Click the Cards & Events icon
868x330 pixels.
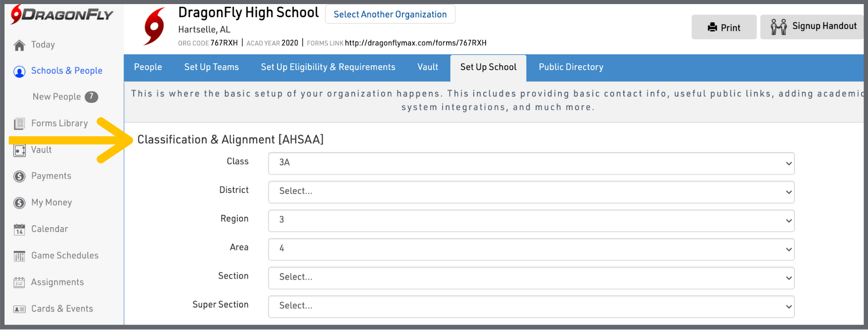pyautogui.click(x=19, y=309)
